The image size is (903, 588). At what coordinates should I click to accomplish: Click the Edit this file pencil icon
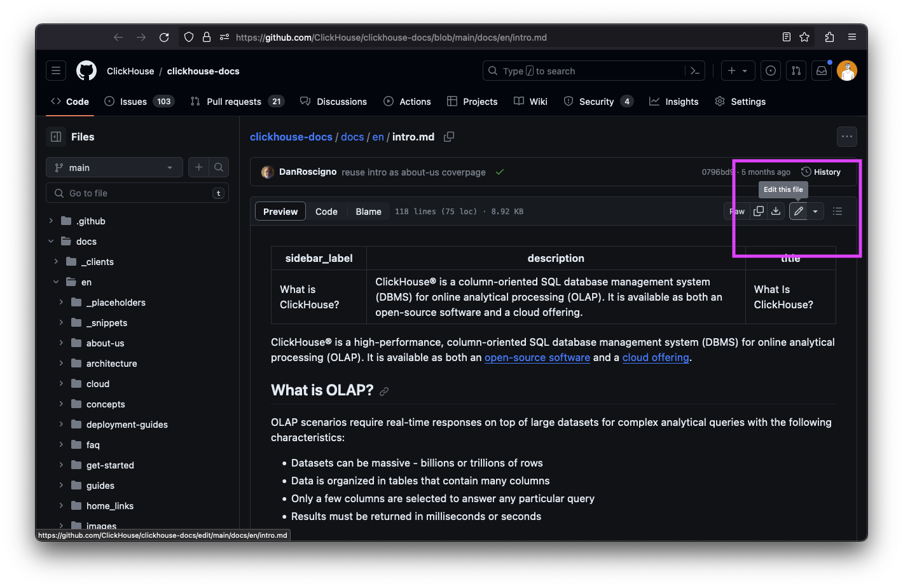[798, 211]
